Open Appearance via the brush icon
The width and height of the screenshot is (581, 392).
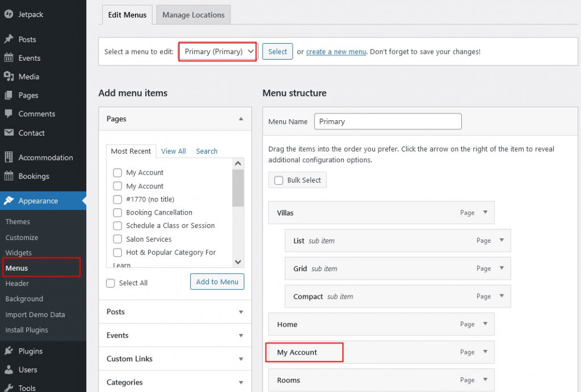coord(10,200)
